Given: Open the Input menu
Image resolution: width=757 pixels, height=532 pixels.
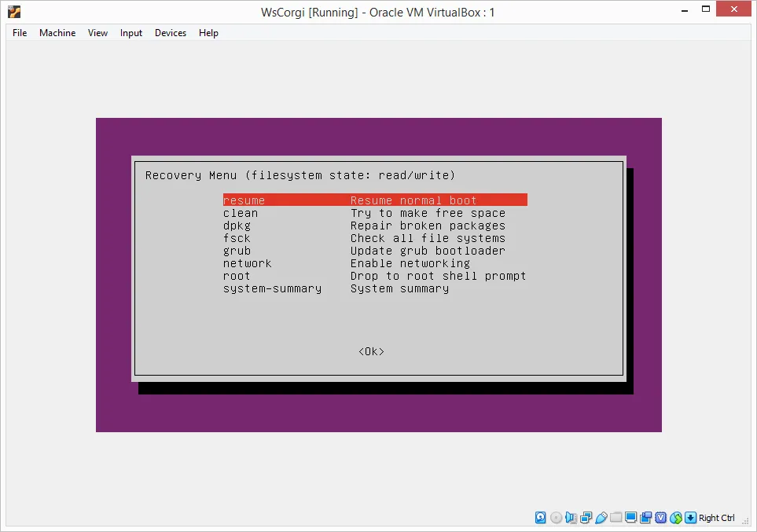Looking at the screenshot, I should [x=131, y=33].
